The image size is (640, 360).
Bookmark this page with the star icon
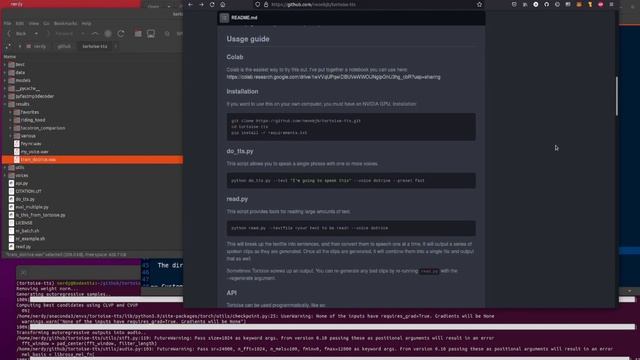coord(479,4)
